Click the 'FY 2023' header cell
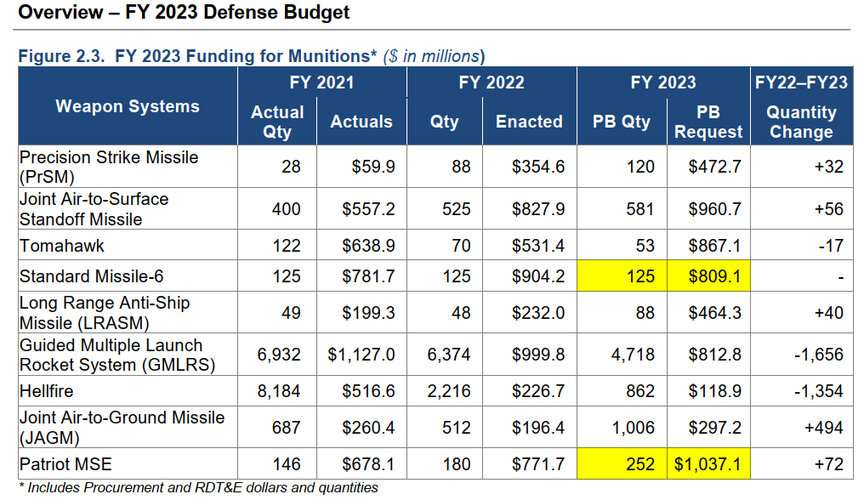The width and height of the screenshot is (864, 500). coord(663,83)
